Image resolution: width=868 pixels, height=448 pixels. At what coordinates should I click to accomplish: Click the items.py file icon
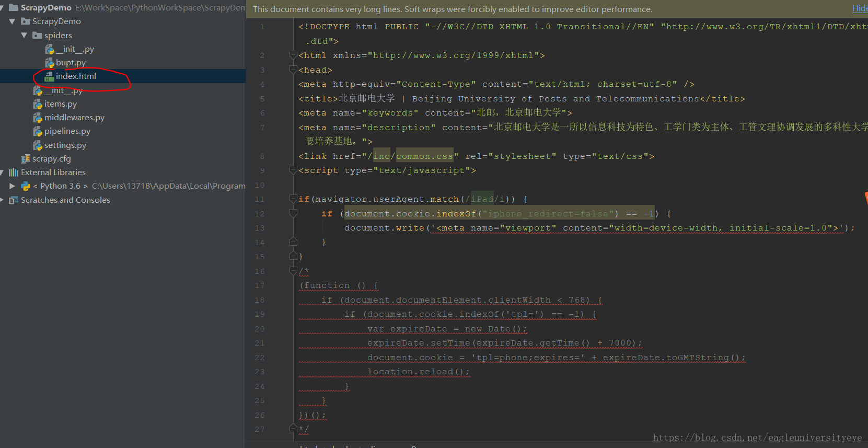(x=38, y=104)
